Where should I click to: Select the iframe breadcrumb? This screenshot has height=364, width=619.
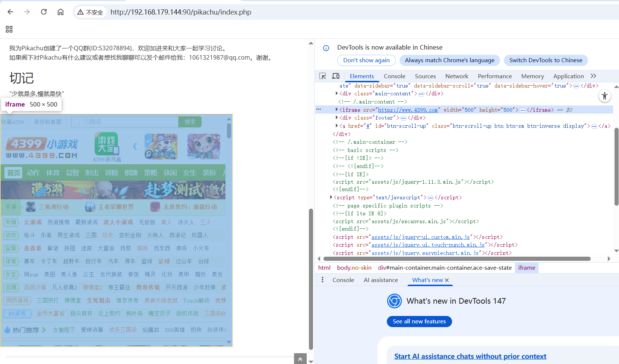click(527, 268)
